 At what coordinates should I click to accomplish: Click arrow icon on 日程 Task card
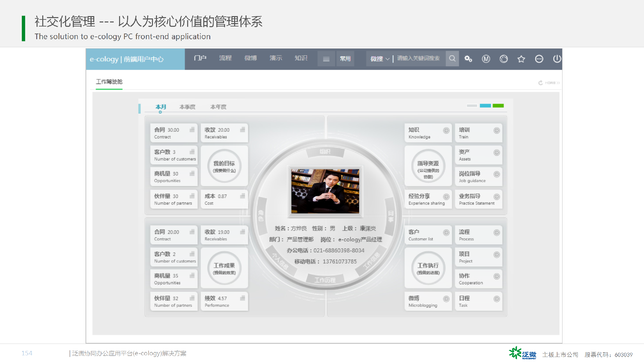497,299
